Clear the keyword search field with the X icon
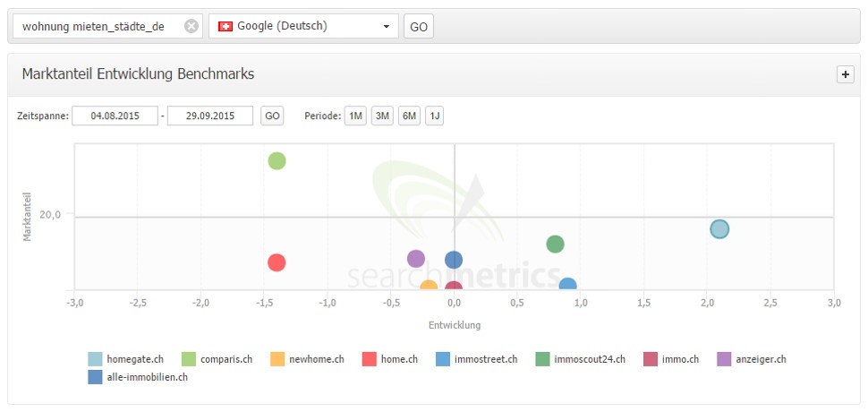 tap(191, 26)
